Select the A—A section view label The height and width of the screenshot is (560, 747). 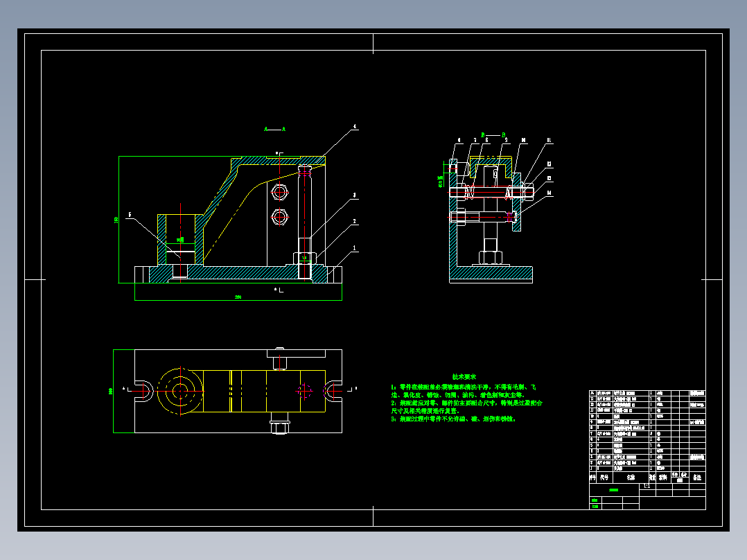tap(275, 129)
